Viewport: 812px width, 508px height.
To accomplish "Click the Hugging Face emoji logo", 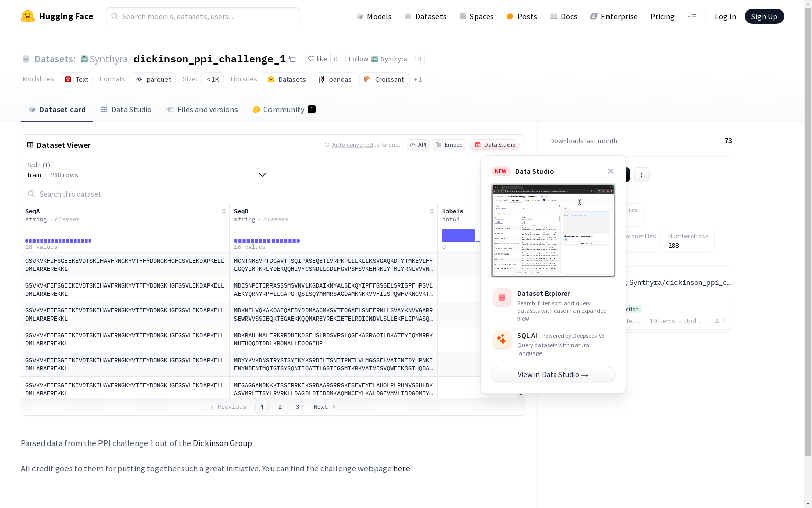I will (28, 16).
